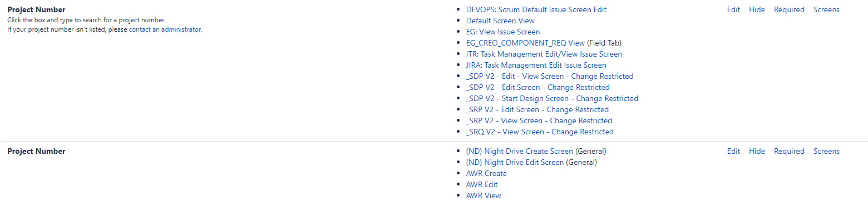Open Screens for second Project Number (Night Drive row)
Screen dimensions: 868x201
point(826,151)
